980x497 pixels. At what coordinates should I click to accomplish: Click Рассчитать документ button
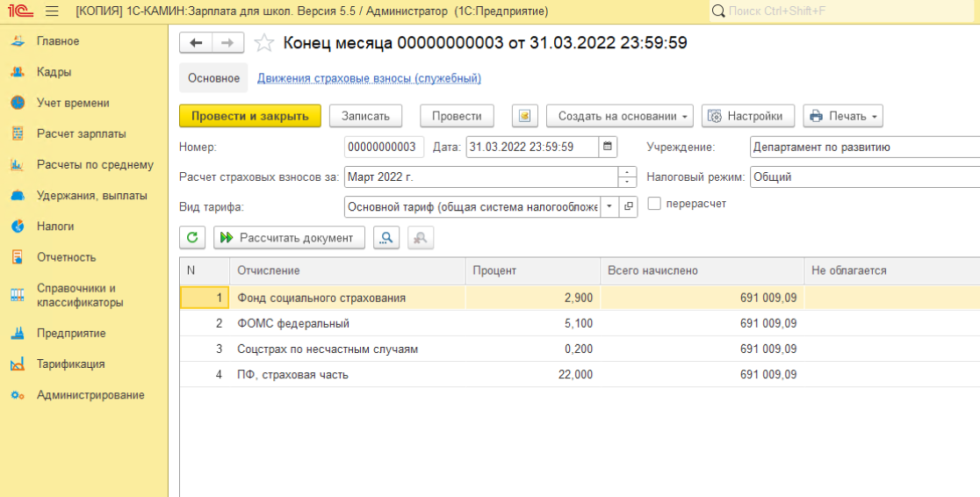pyautogui.click(x=289, y=238)
